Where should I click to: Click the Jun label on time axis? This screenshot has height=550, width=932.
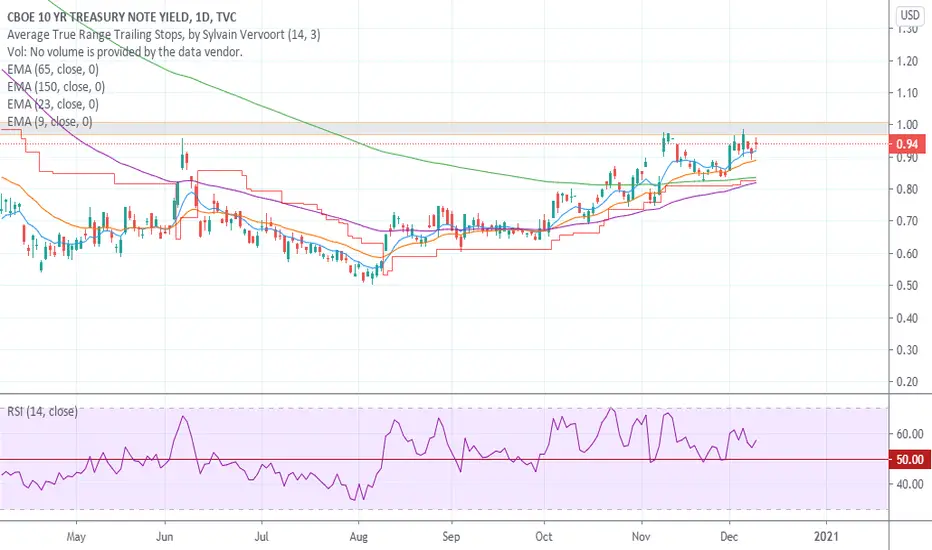coord(165,536)
